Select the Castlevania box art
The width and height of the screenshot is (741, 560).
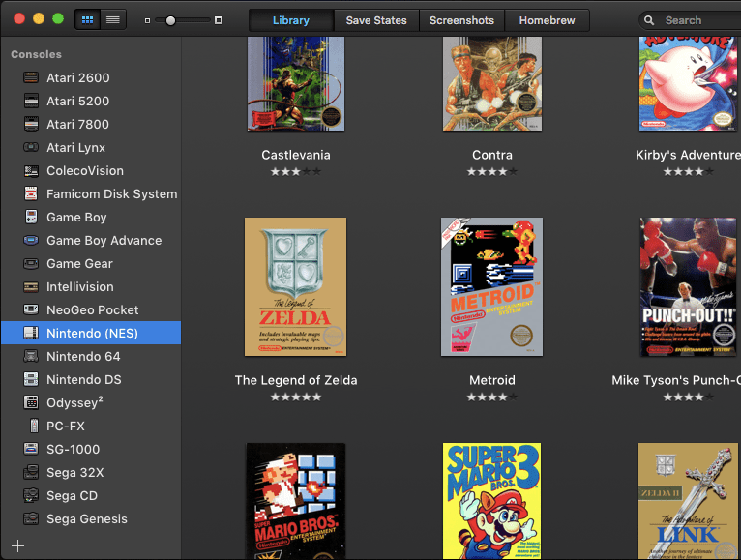[x=296, y=83]
